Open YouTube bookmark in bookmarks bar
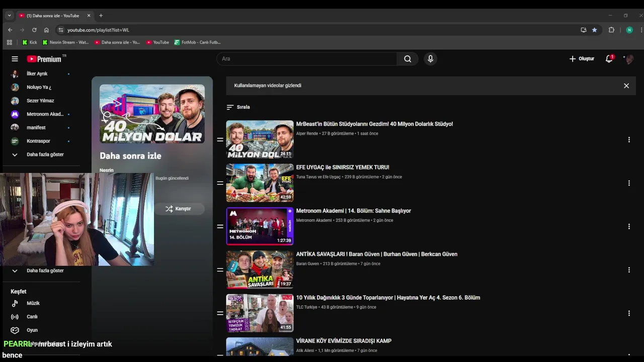Screen dimensions: 644x362 click(x=157, y=42)
